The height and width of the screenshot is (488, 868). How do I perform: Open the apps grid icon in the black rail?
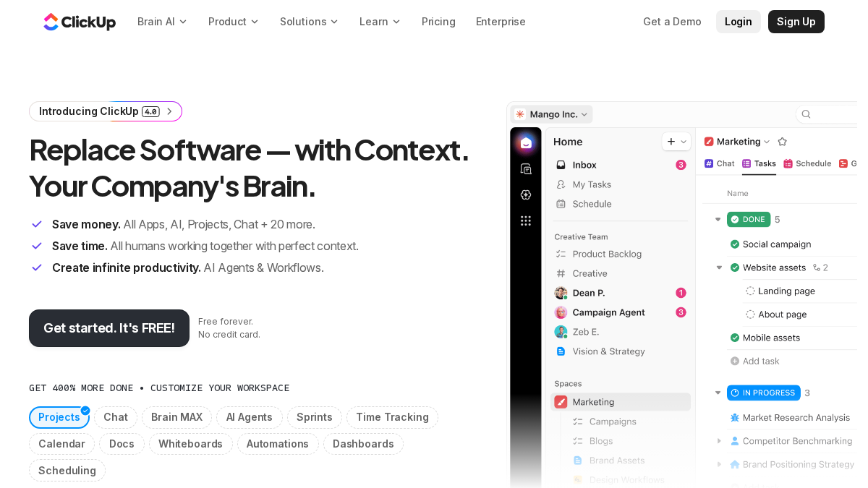pyautogui.click(x=526, y=221)
